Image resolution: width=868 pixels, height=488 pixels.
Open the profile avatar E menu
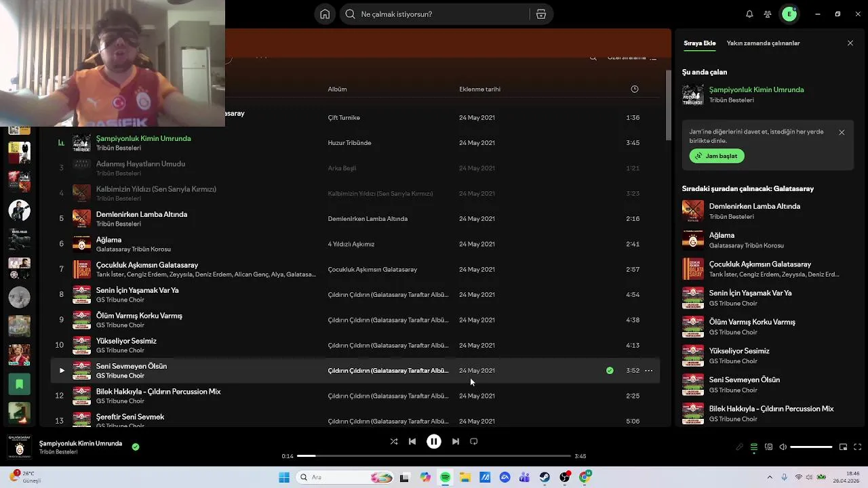(x=789, y=14)
